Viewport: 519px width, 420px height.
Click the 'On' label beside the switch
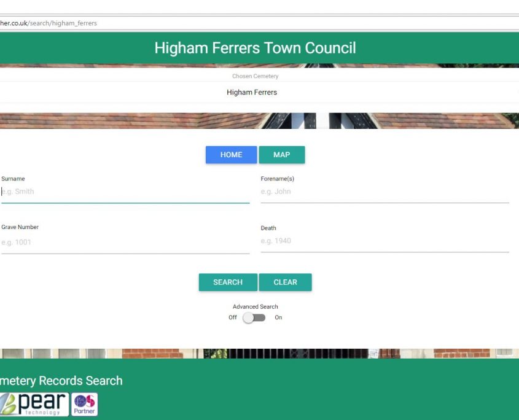point(278,317)
